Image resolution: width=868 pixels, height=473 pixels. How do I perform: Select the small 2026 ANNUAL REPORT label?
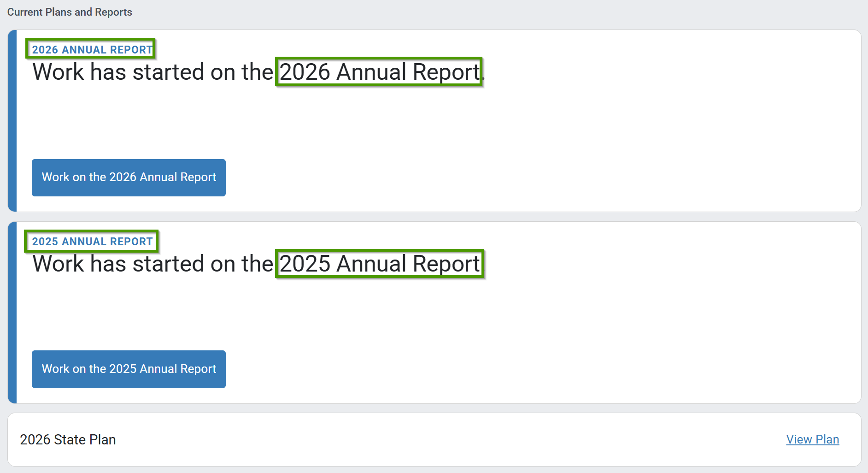(x=92, y=50)
